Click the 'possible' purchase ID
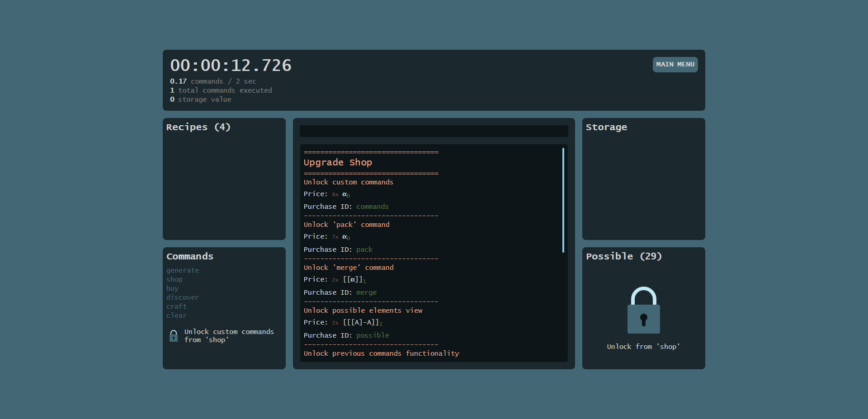This screenshot has height=419, width=868. click(x=373, y=335)
